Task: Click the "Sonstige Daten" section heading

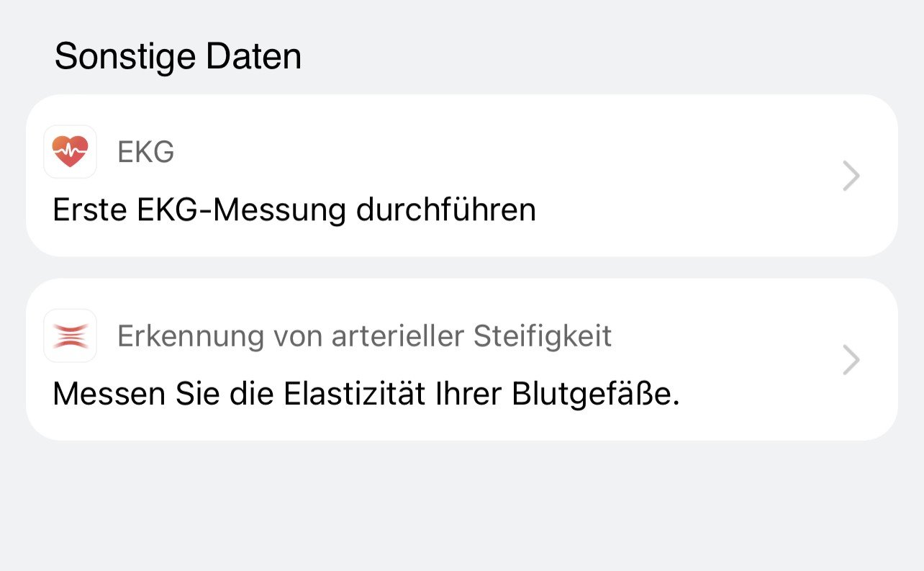Action: pyautogui.click(x=178, y=56)
